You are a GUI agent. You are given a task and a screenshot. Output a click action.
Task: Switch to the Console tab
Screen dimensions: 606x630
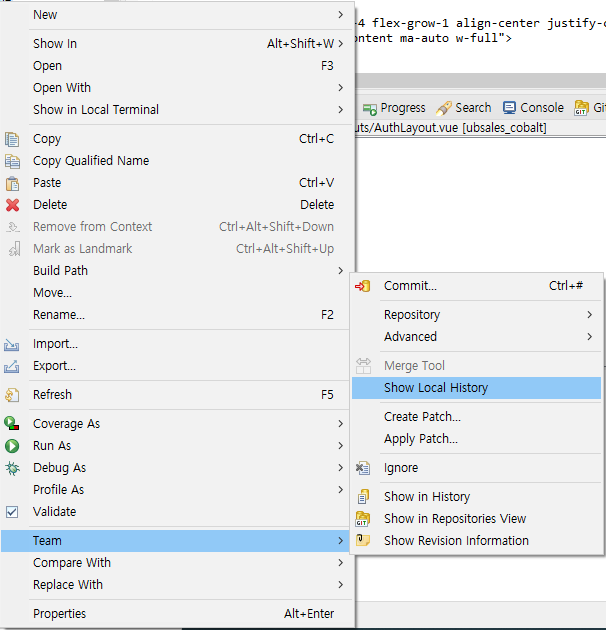click(x=534, y=108)
